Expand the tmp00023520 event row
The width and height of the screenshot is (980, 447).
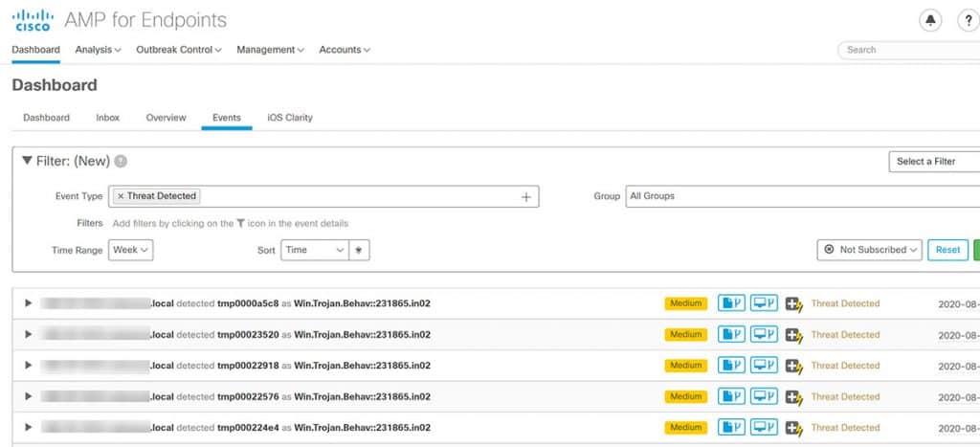(28, 334)
